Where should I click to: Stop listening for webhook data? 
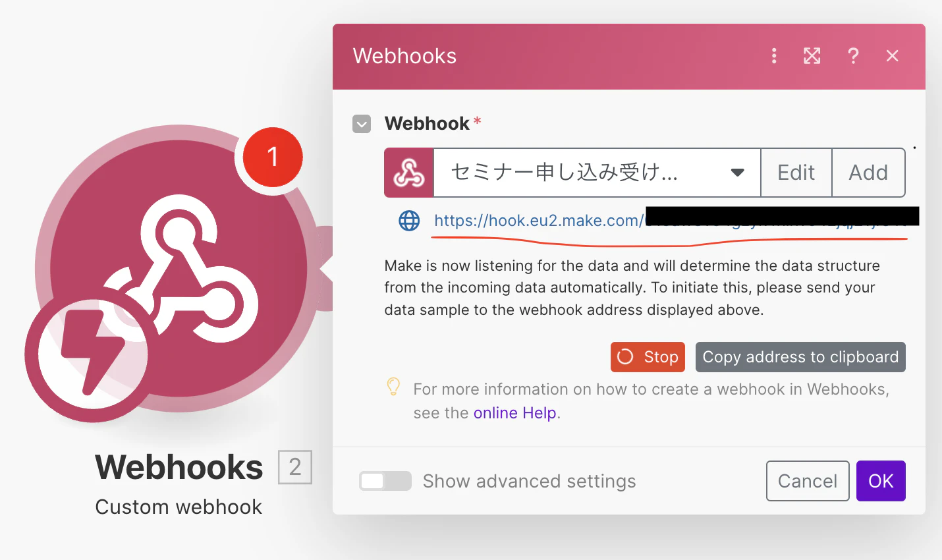point(648,357)
